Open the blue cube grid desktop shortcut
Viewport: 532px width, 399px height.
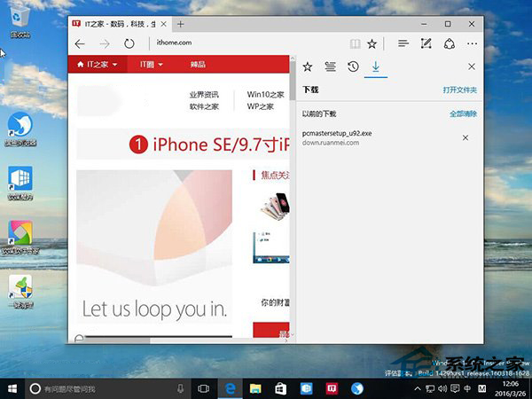coord(20,184)
